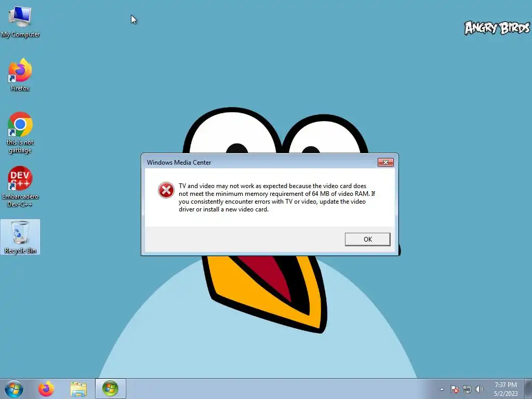Switch to Windows Media Center taskbar button
The height and width of the screenshot is (399, 532).
click(x=111, y=389)
